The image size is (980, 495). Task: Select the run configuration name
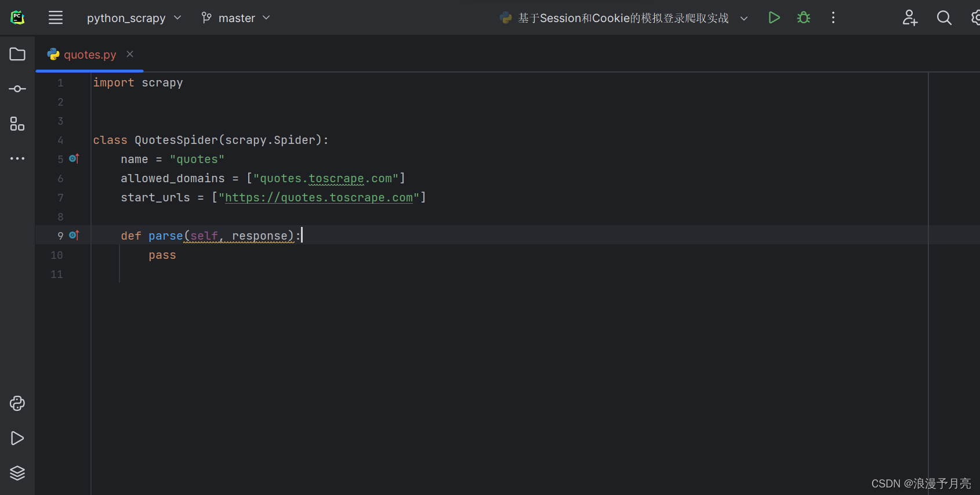click(623, 18)
